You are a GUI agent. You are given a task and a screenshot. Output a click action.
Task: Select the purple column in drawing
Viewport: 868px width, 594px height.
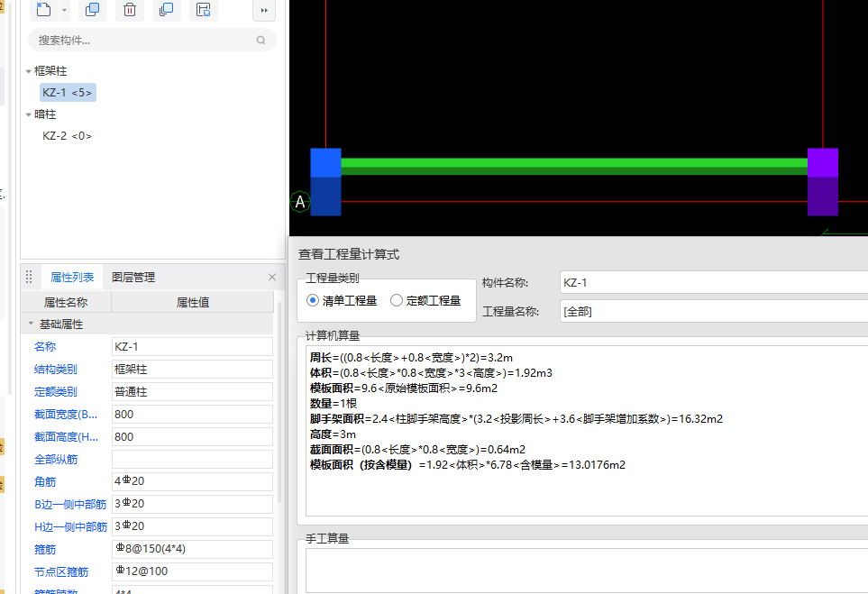(x=823, y=182)
